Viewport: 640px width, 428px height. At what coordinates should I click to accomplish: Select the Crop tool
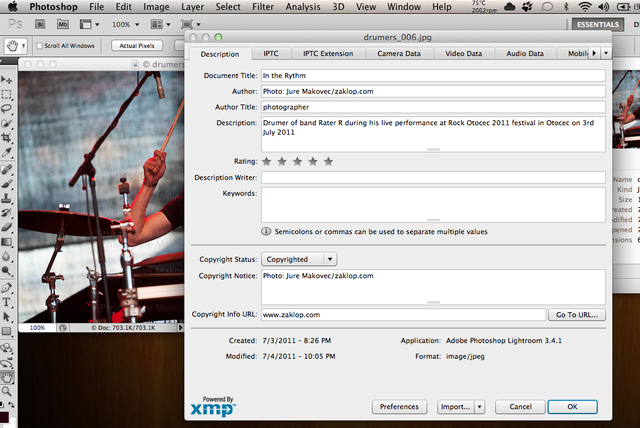[6, 137]
